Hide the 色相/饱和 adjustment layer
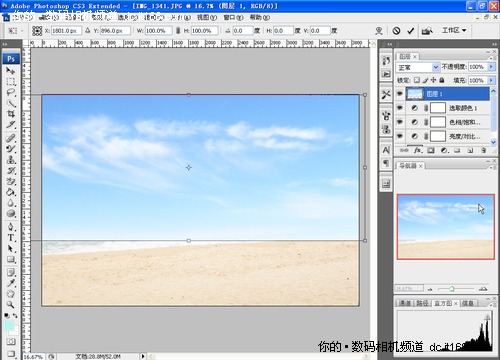 399,122
